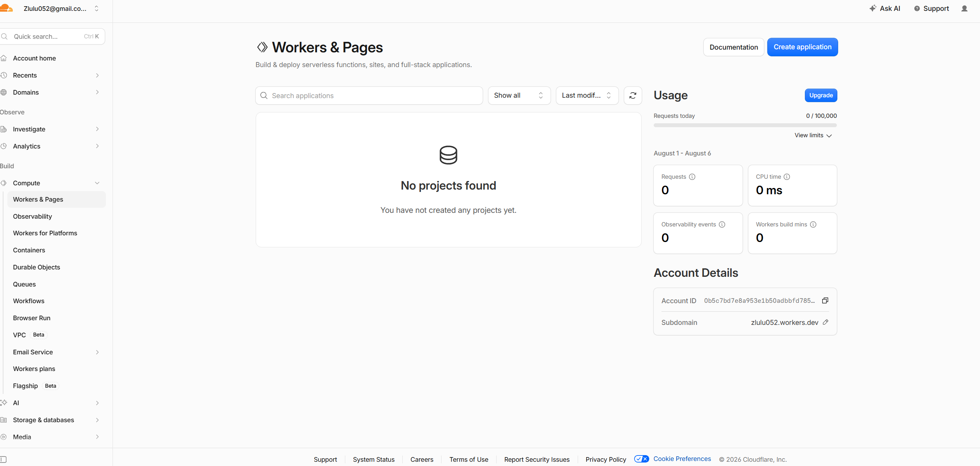Click Create application button
The image size is (980, 466).
[x=802, y=47]
